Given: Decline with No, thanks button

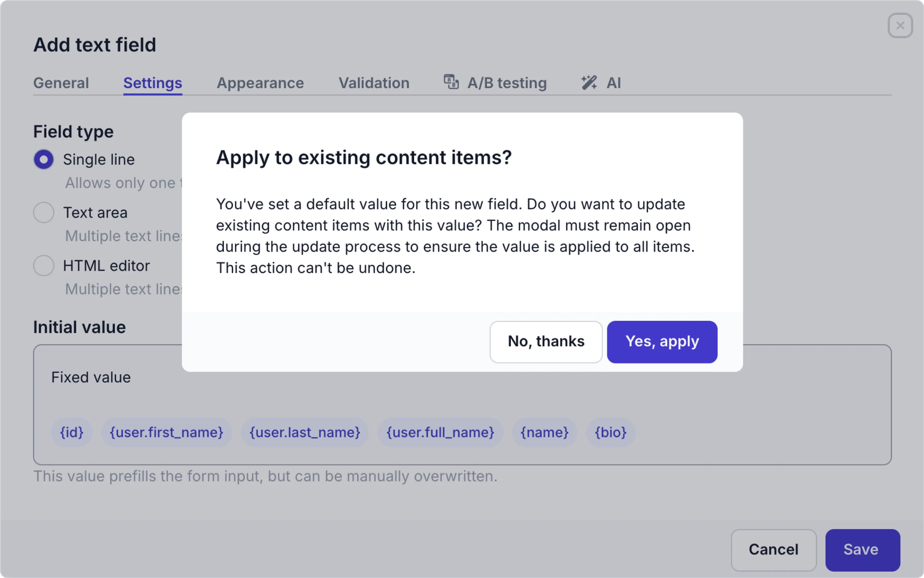Looking at the screenshot, I should click(546, 342).
